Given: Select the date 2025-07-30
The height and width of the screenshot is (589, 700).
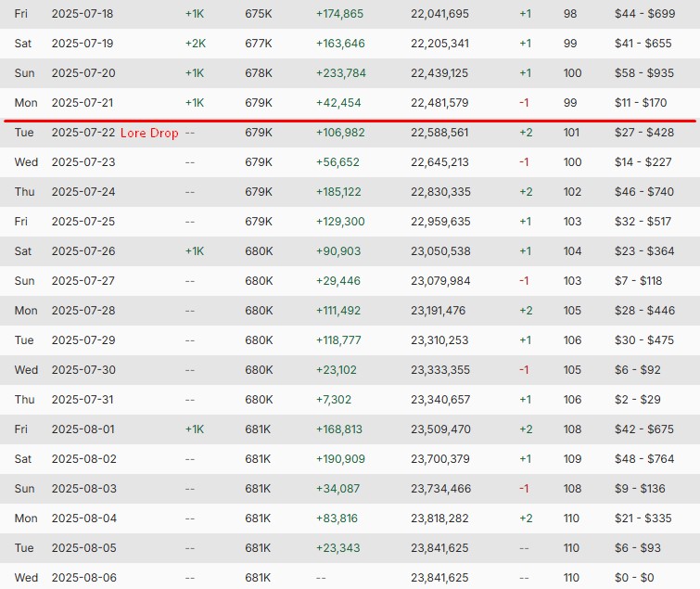Looking at the screenshot, I should click(x=83, y=370).
